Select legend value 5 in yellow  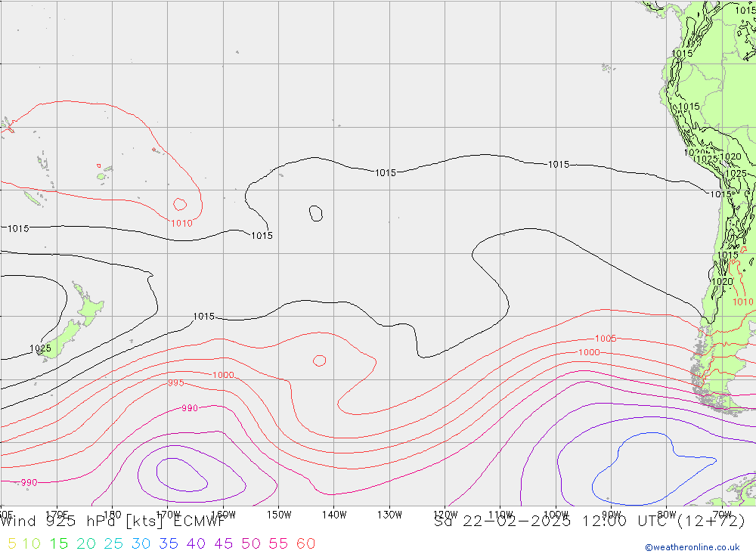pyautogui.click(x=12, y=544)
